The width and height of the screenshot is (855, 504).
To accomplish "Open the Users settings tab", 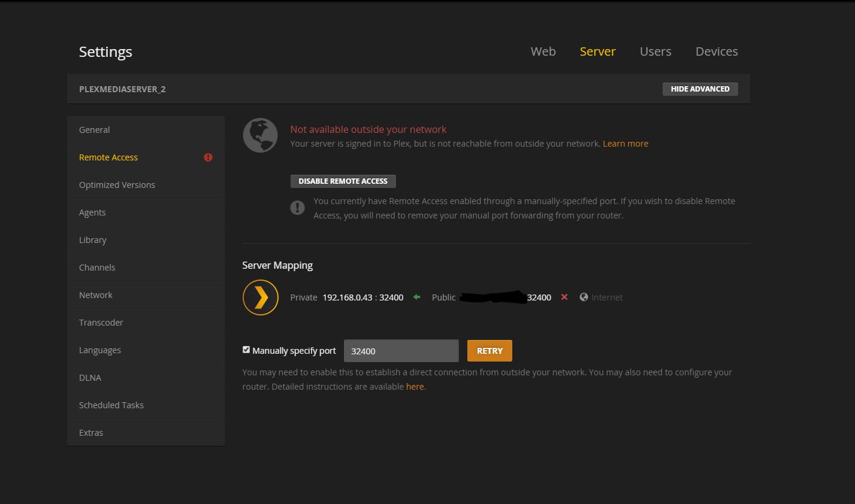I will 655,51.
